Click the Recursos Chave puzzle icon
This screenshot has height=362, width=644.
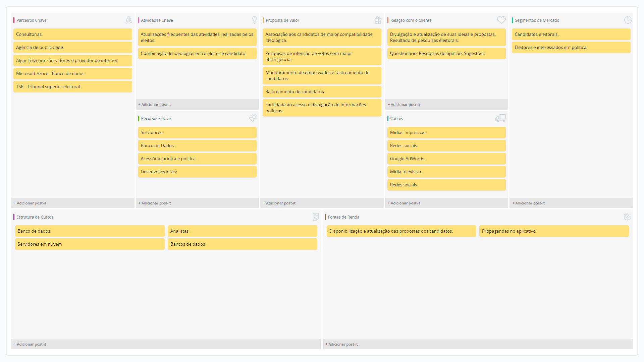(253, 118)
